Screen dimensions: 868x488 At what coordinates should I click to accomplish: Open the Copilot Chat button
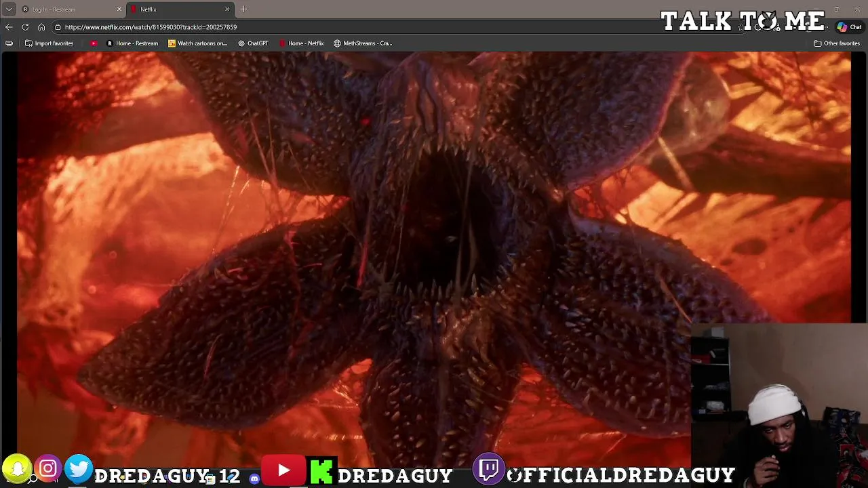pyautogui.click(x=849, y=27)
